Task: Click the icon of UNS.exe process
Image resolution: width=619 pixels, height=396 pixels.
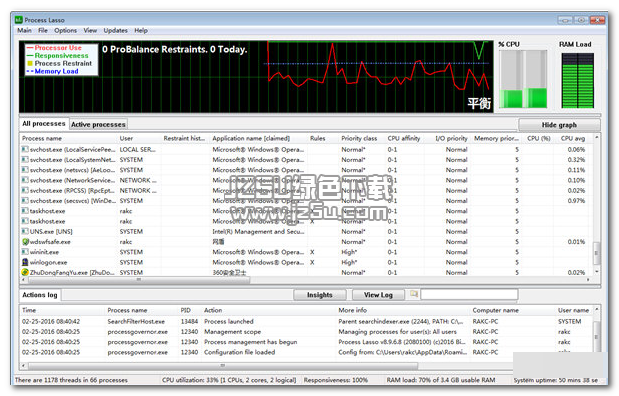Action: pyautogui.click(x=25, y=231)
